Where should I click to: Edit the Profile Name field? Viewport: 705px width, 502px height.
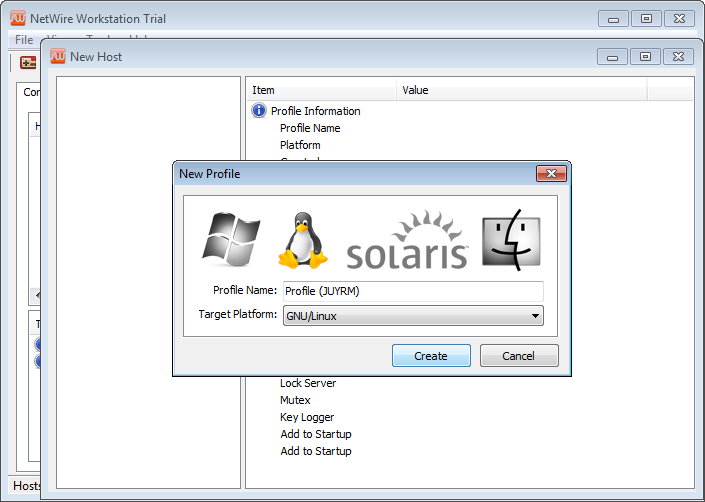click(x=413, y=291)
